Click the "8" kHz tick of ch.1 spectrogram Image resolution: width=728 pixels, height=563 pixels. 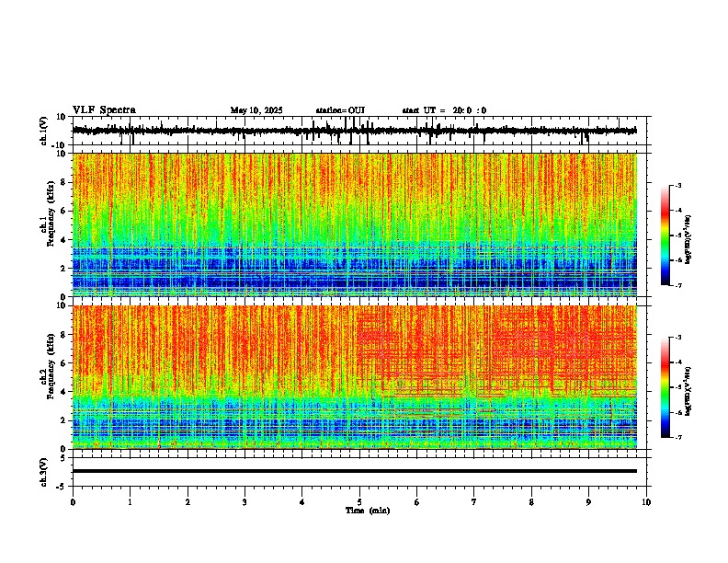(63, 182)
